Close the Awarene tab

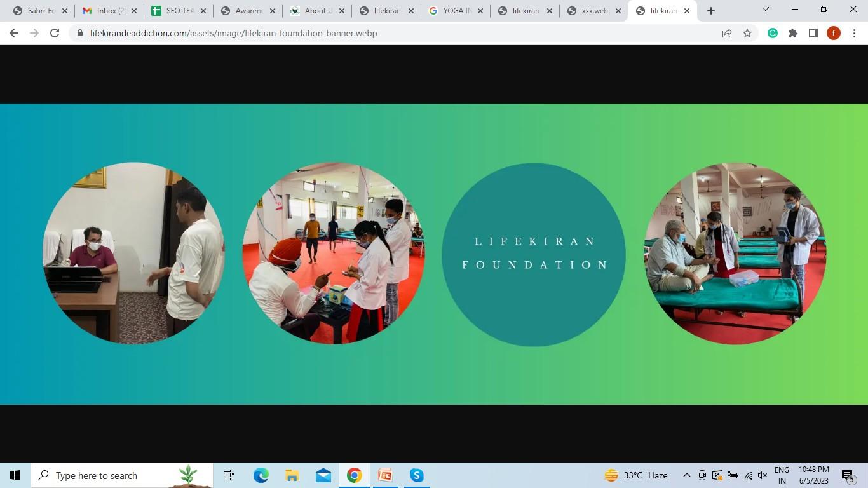tap(272, 11)
